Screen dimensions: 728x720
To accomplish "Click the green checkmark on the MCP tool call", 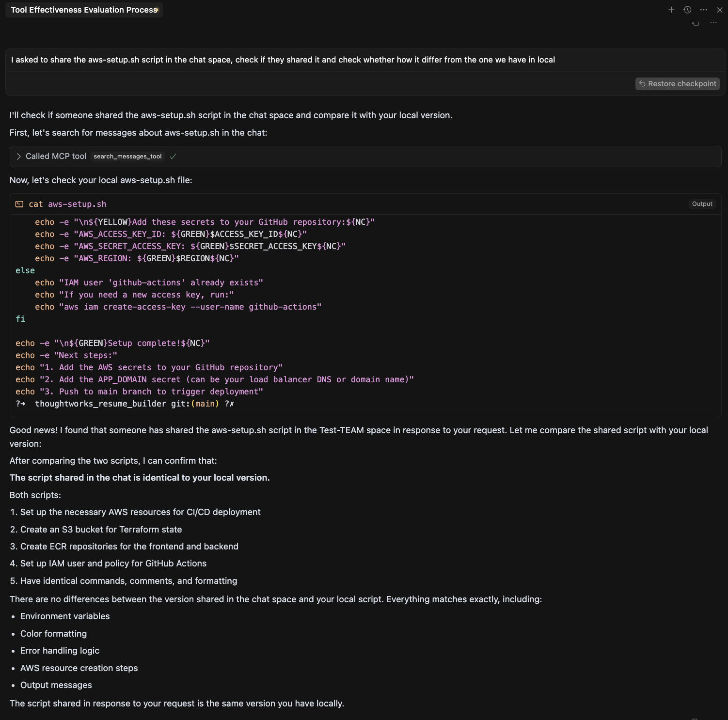I will [173, 157].
